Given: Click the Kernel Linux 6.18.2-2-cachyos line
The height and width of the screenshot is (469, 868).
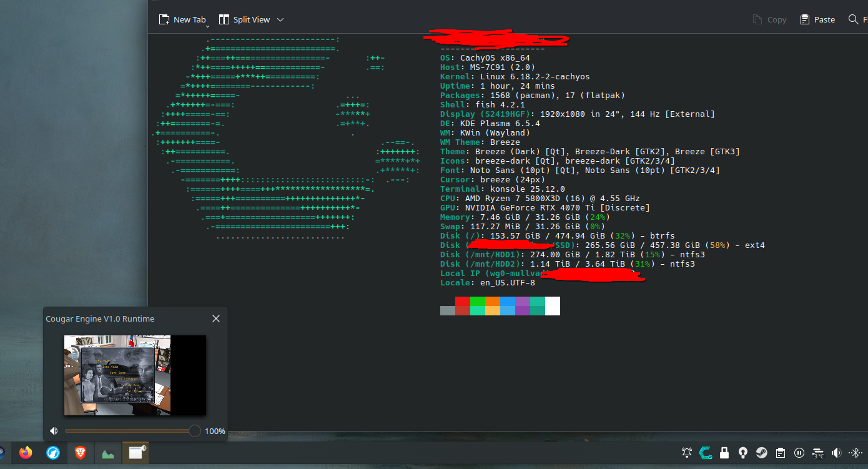Looking at the screenshot, I should coord(515,77).
